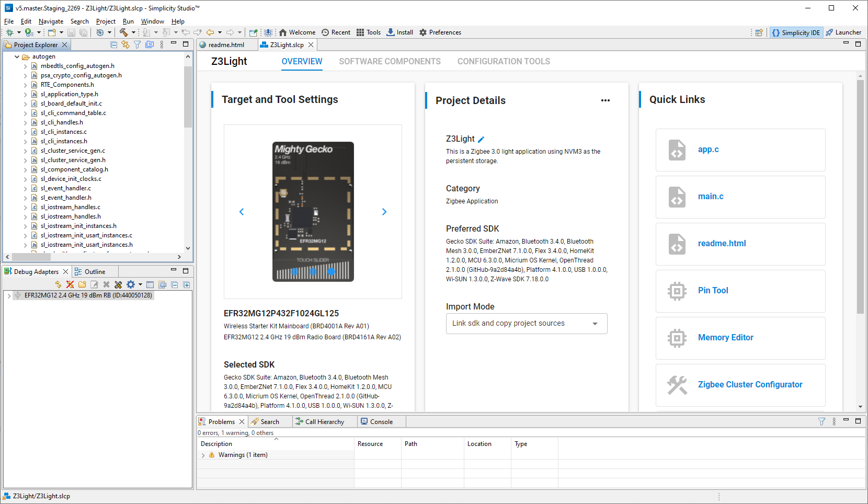Click the Build hammer icon
Screen dimensions: 868x504
click(x=124, y=32)
